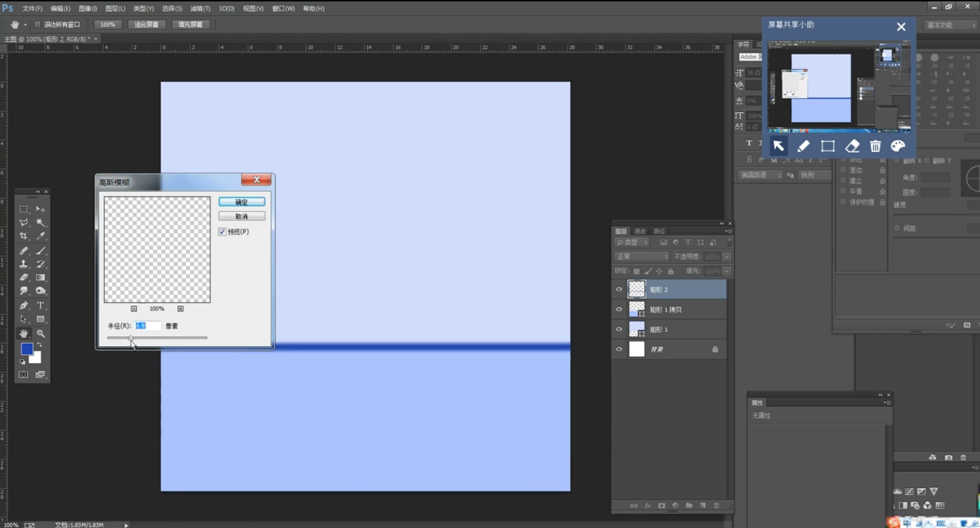Open the 滤镜(T) menu
This screenshot has width=980, height=528.
[200, 9]
